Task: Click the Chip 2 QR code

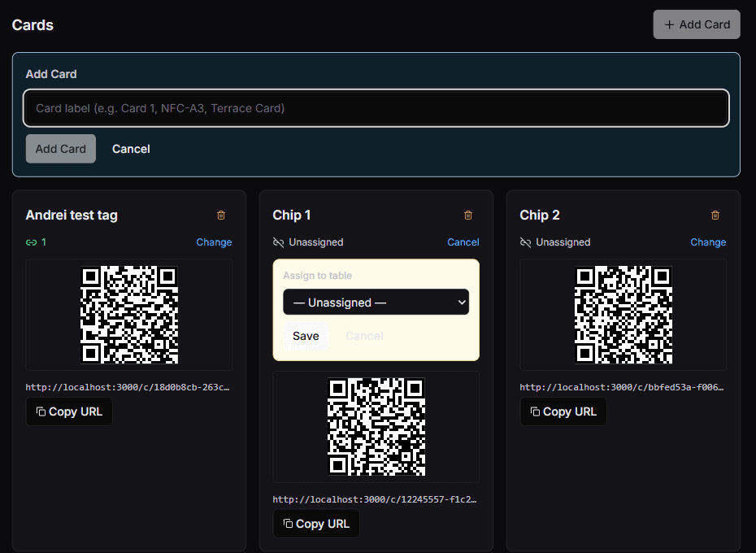Action: tap(623, 315)
